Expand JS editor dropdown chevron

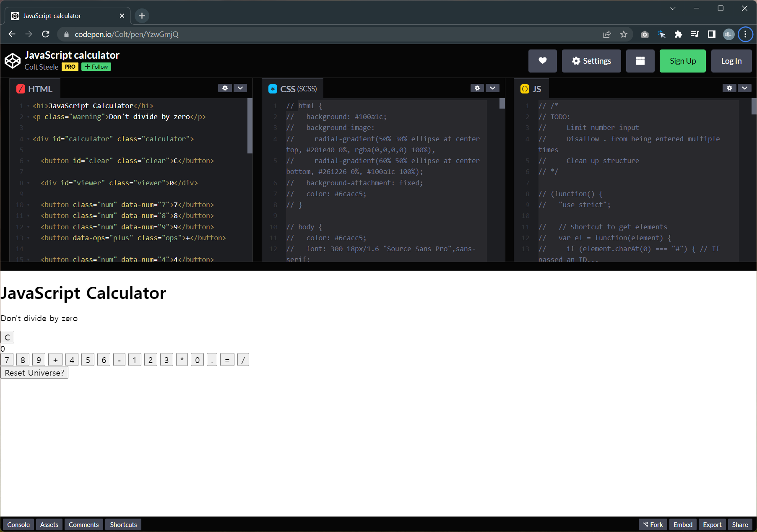click(x=745, y=88)
